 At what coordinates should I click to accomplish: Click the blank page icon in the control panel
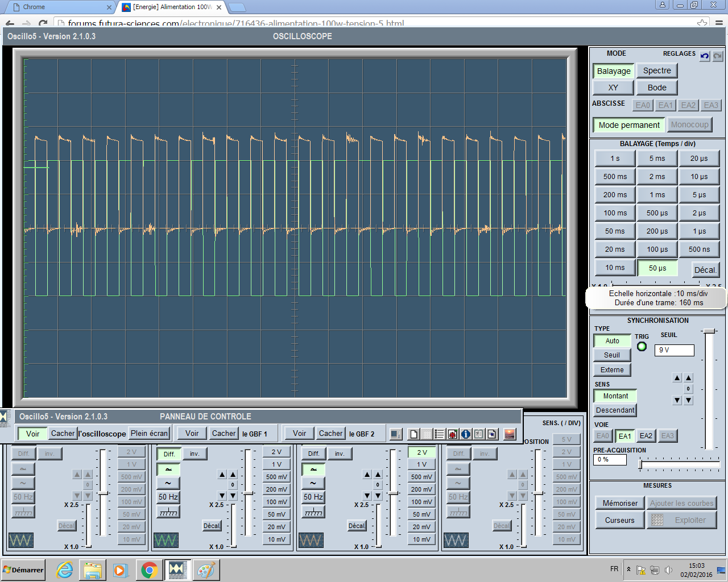point(413,434)
